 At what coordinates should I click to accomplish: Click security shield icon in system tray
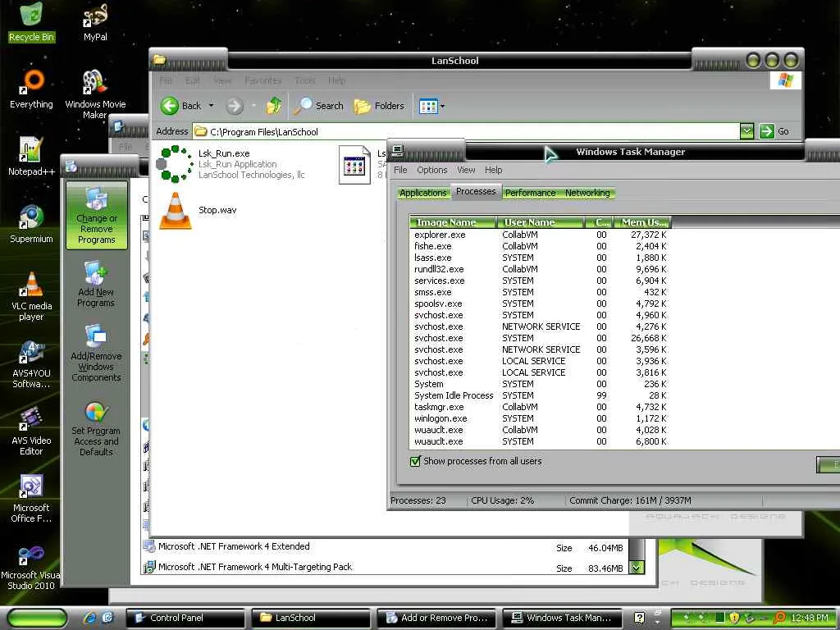coord(734,618)
